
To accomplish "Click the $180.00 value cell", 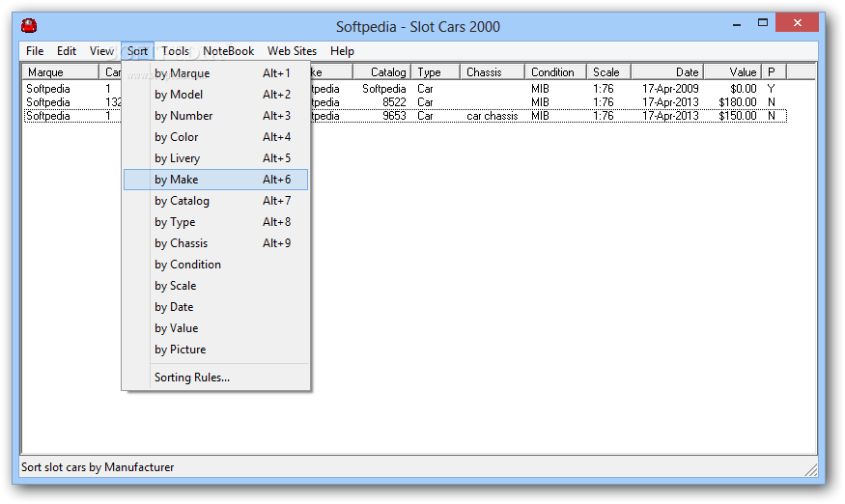I will pos(738,102).
